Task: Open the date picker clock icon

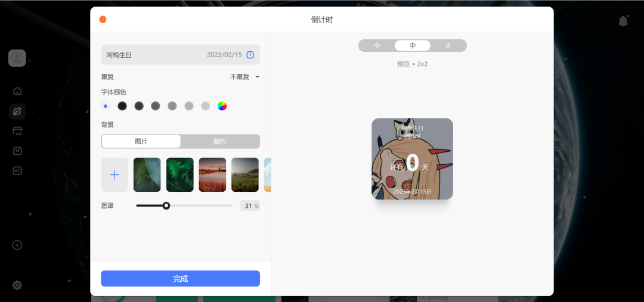Action: pyautogui.click(x=250, y=55)
